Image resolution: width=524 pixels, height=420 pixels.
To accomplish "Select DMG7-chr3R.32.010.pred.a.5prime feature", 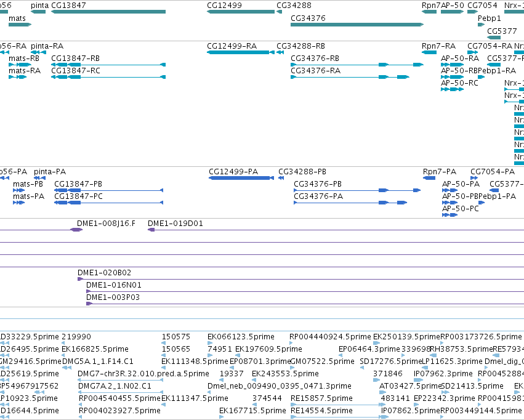I will [x=120, y=380].
